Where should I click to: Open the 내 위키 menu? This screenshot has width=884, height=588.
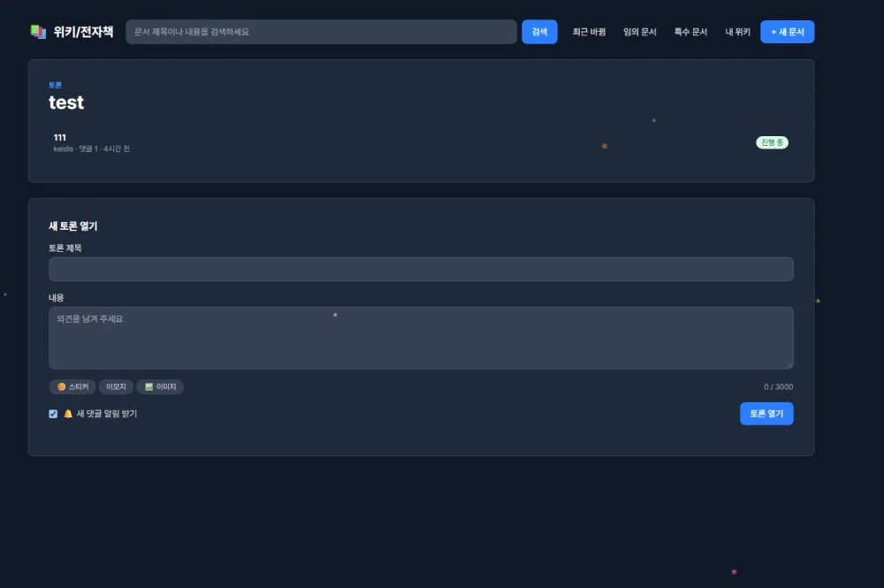pyautogui.click(x=737, y=32)
